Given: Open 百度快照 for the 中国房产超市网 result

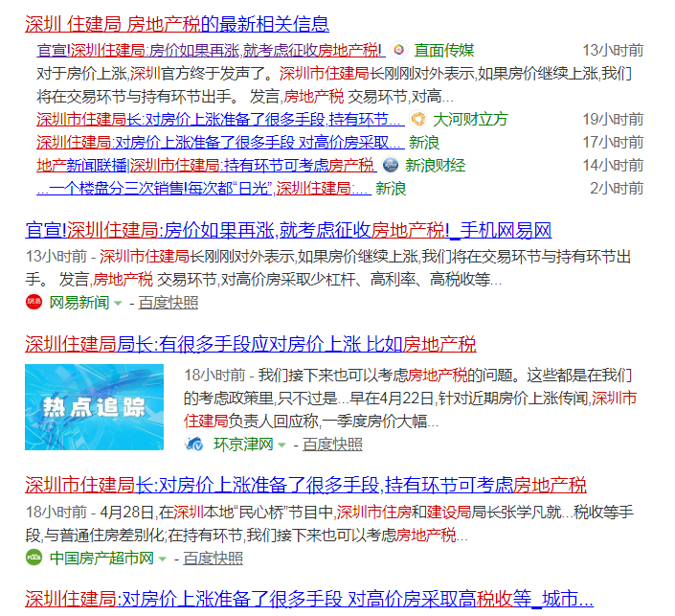Looking at the screenshot, I should click(x=213, y=559).
